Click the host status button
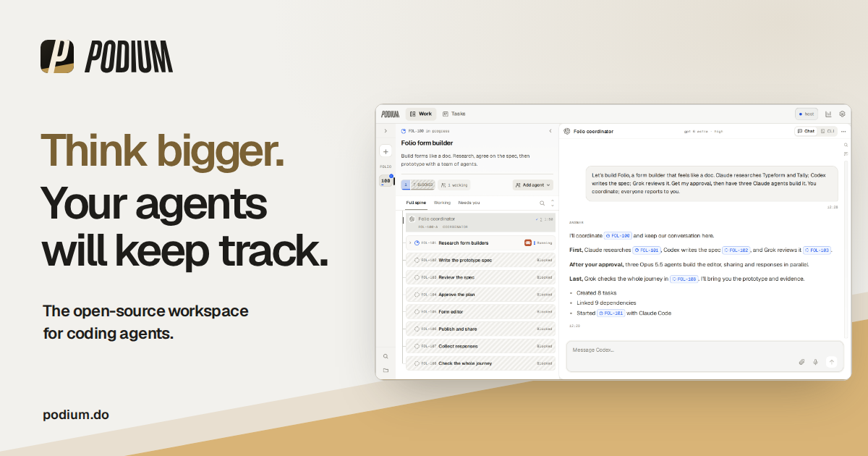This screenshot has width=868, height=456. click(x=807, y=114)
